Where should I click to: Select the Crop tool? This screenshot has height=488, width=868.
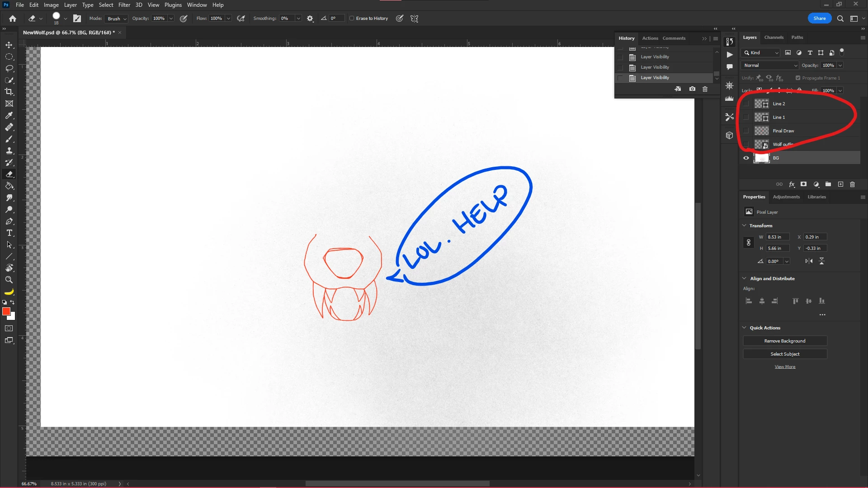9,92
